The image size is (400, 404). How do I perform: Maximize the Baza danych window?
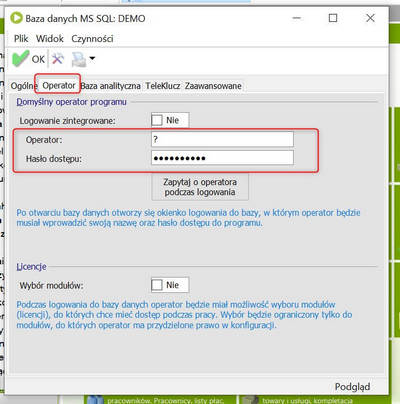pos(333,18)
